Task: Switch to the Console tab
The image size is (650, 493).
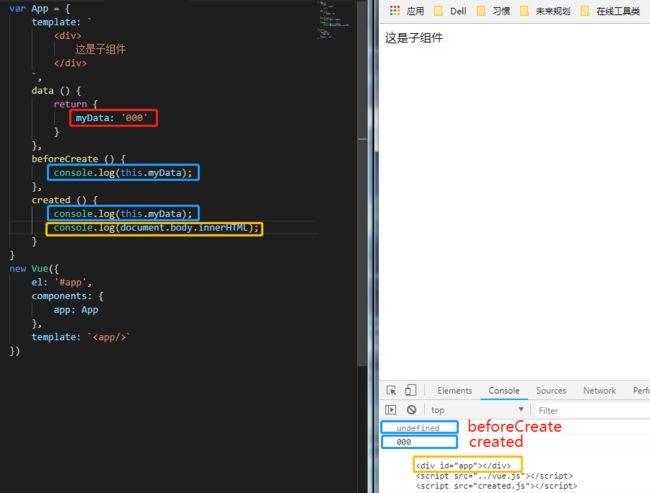Action: click(x=504, y=391)
